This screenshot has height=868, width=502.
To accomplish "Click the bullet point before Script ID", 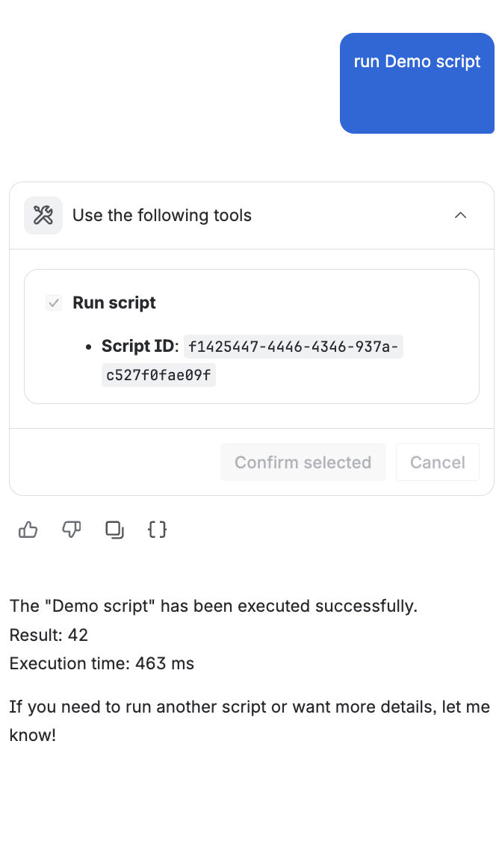I will 90,347.
